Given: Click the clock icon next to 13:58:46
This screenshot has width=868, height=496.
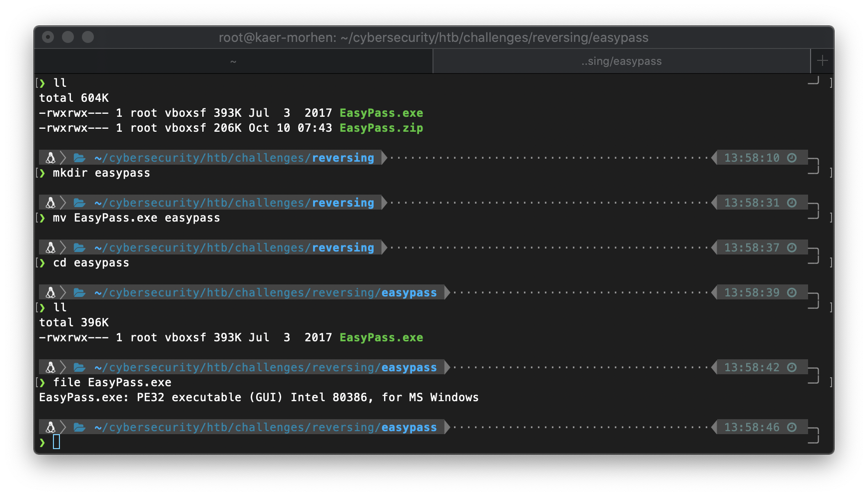Looking at the screenshot, I should click(x=792, y=427).
